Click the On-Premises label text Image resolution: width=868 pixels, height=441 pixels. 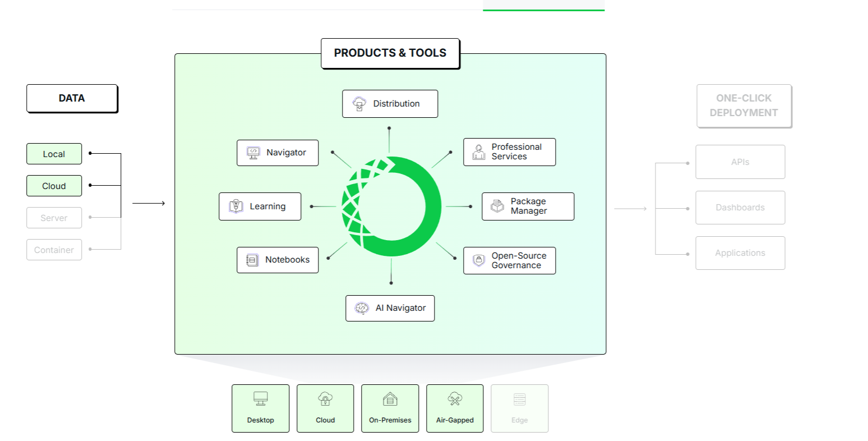tap(390, 420)
